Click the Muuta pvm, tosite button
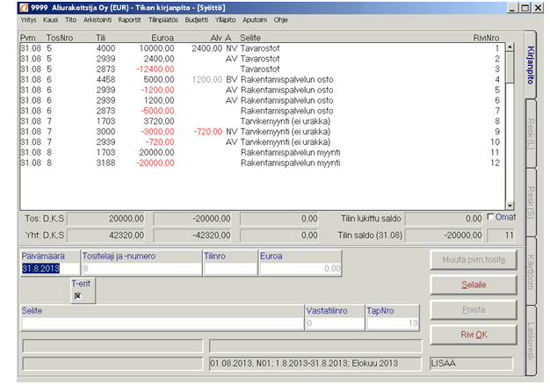Viewport: 550px width, 392px height. pos(474,259)
